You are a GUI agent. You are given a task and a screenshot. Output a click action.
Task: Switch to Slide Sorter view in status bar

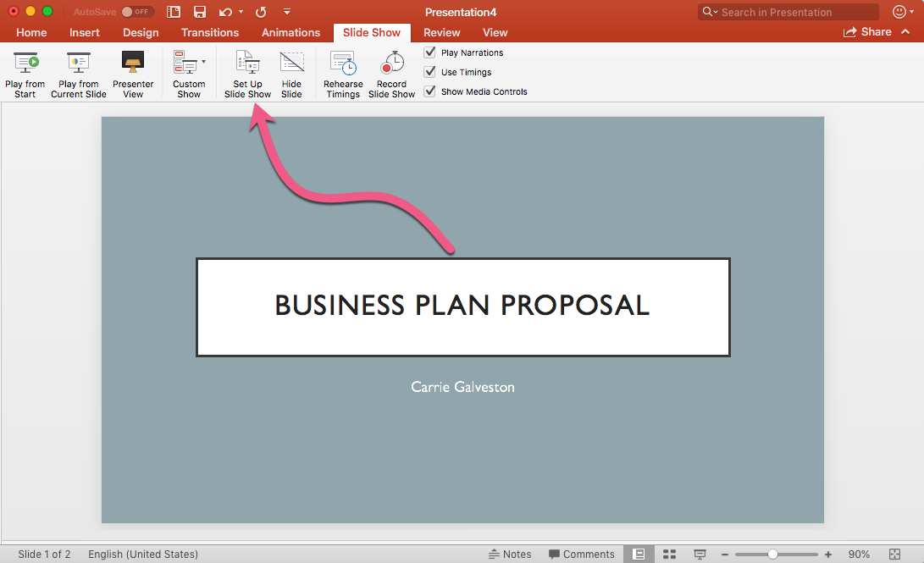[x=669, y=555]
